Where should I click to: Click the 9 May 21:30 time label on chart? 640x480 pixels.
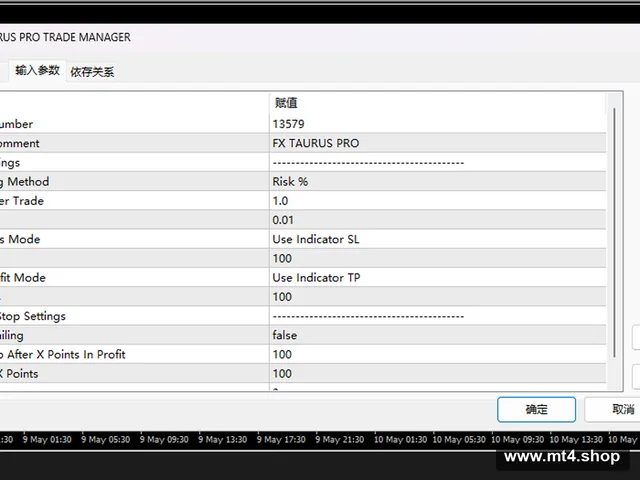(340, 440)
